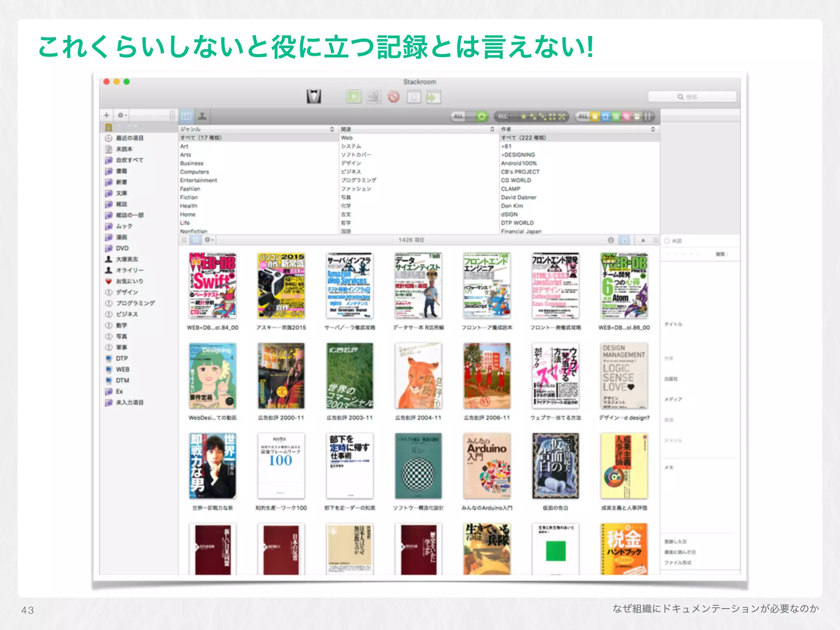840x630 pixels.
Task: Toggle ALL on the star rating filter
Action: (x=502, y=116)
